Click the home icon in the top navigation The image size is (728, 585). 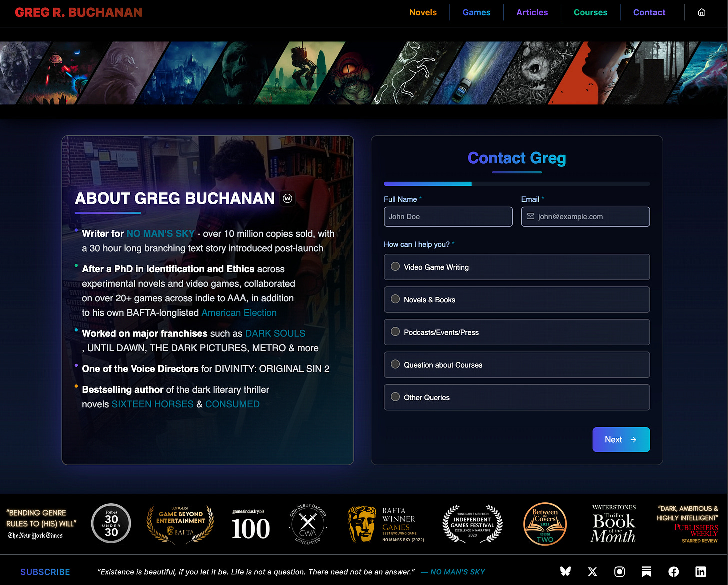701,12
